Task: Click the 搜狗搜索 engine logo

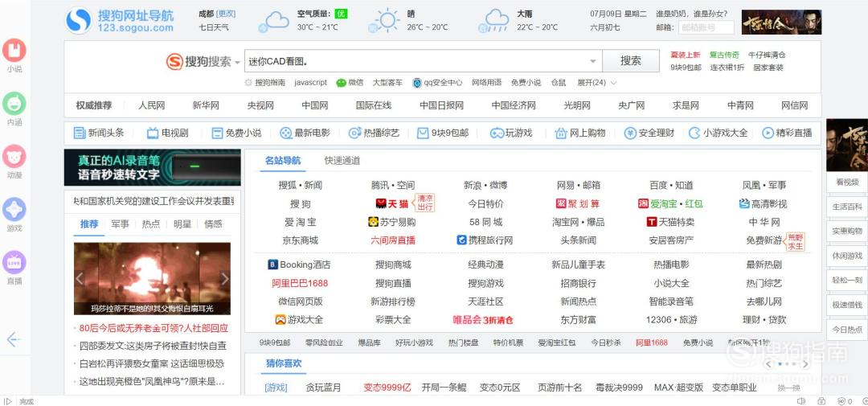Action: (199, 61)
